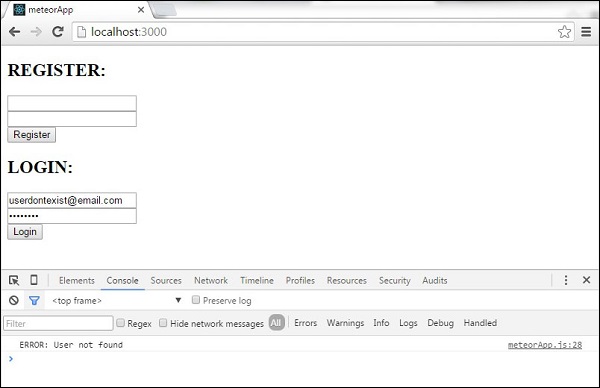
Task: Click the LOGIN: heading
Action: coord(40,167)
